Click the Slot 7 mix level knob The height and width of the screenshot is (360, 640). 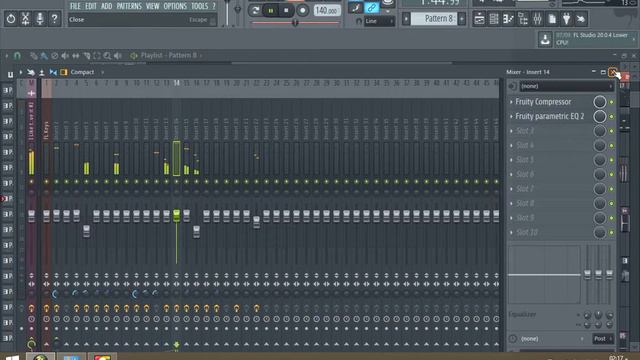tap(600, 189)
